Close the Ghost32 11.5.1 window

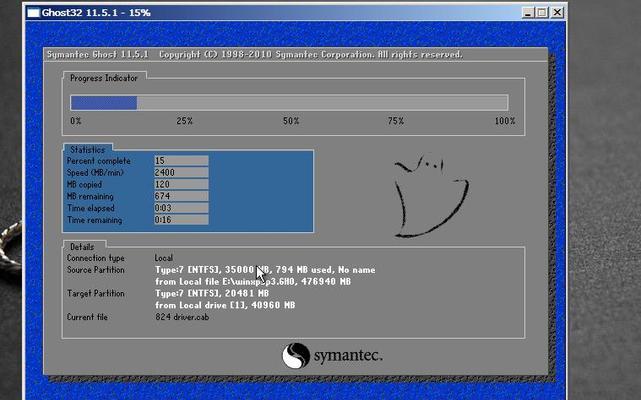[x=557, y=13]
